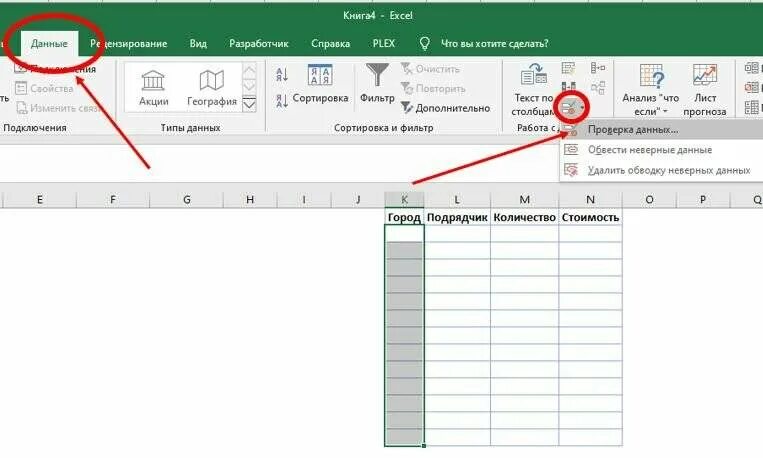Select column header J

click(358, 200)
